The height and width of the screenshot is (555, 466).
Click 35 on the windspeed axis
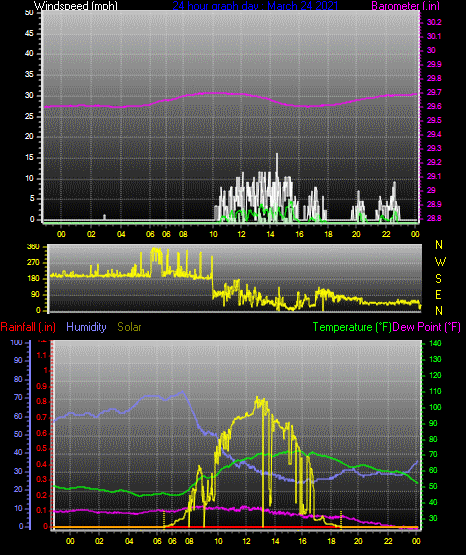[29, 75]
